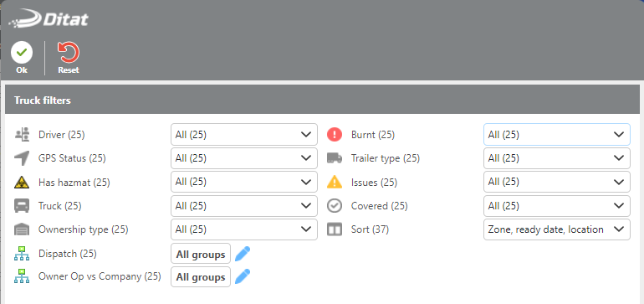This screenshot has height=304, width=644.
Task: Select the Truck filters panel header
Action: [322, 100]
